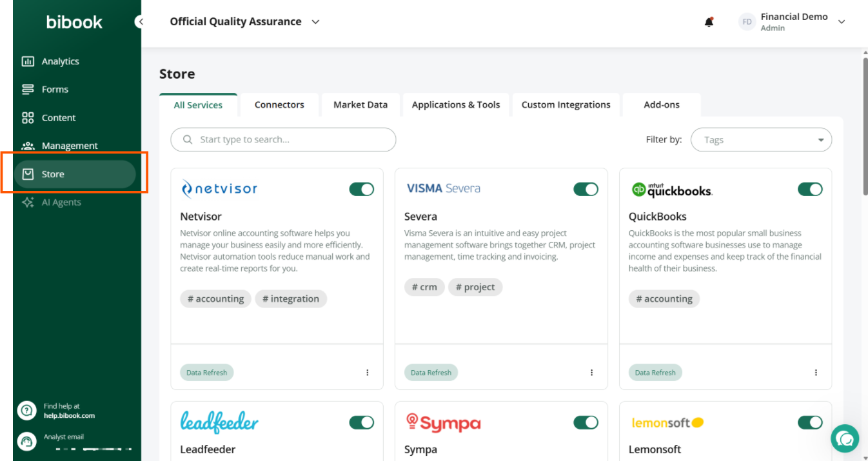Click the store search input field
This screenshot has width=868, height=461.
tap(283, 139)
